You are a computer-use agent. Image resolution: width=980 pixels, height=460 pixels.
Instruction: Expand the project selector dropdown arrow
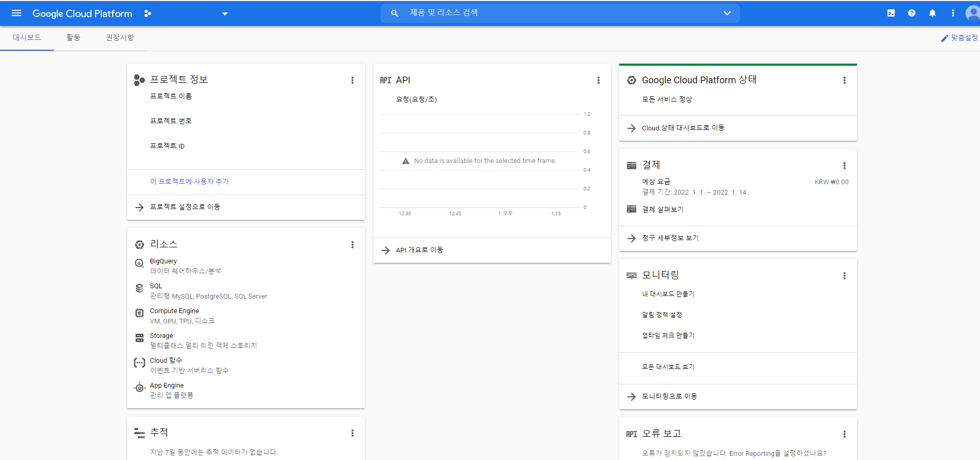tap(225, 14)
